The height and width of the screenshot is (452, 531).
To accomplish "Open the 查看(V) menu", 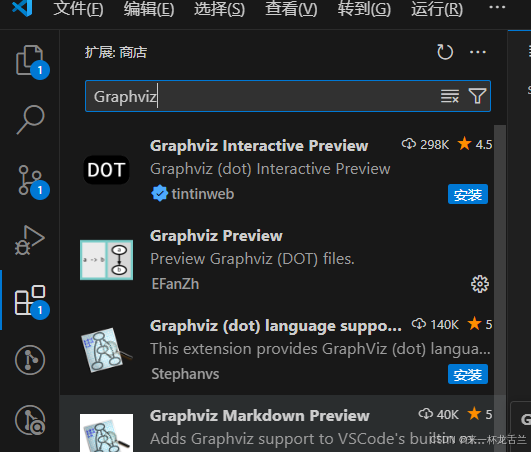I will click(291, 9).
